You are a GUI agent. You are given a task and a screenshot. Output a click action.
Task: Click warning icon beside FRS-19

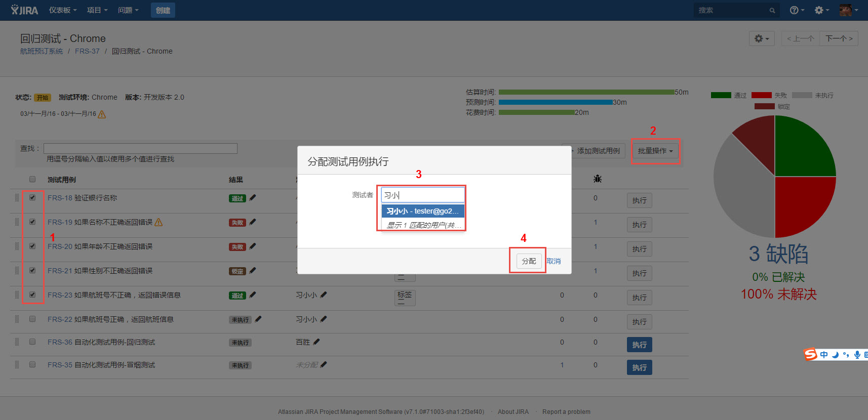(x=159, y=222)
